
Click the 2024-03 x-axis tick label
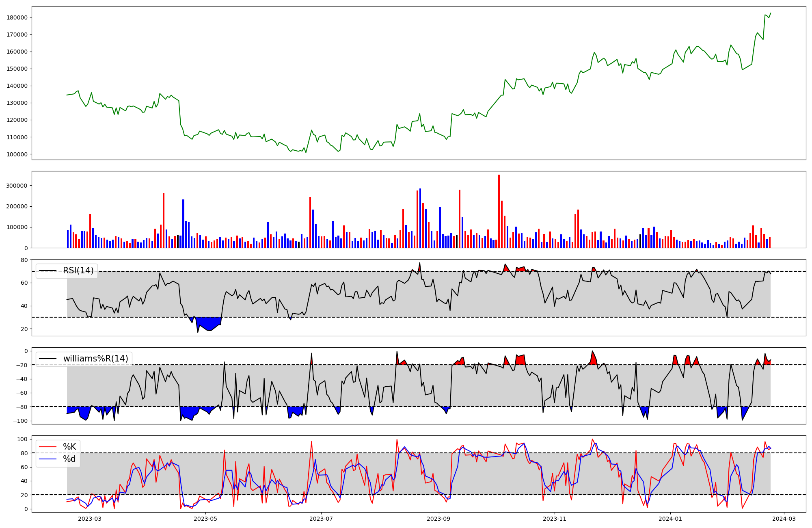784,519
